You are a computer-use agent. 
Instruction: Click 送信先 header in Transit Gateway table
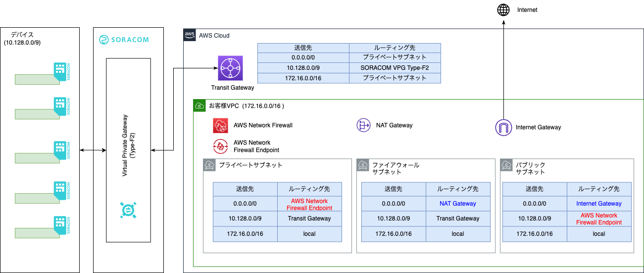point(303,48)
